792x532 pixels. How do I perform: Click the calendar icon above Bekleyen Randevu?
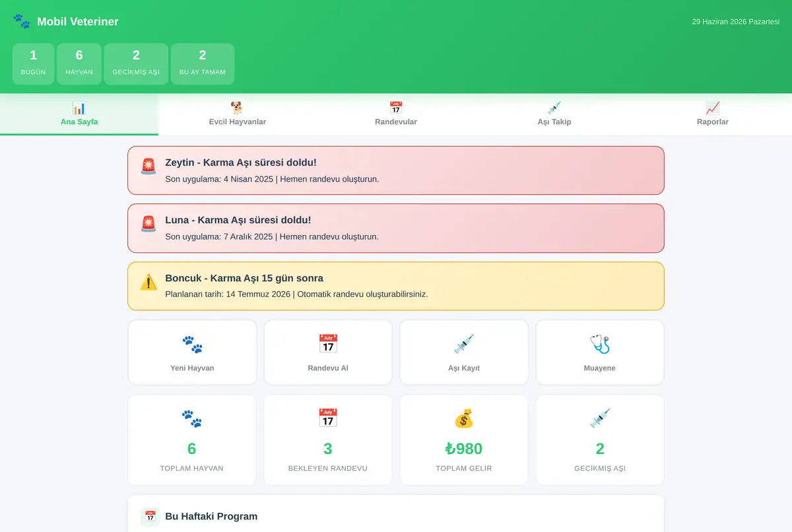(x=328, y=418)
